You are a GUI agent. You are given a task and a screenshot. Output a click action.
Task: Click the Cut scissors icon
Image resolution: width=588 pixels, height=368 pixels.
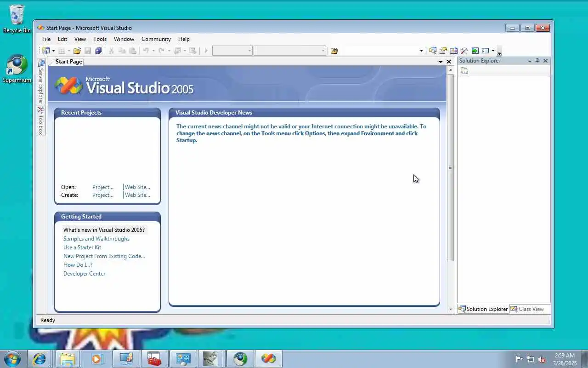coord(111,51)
